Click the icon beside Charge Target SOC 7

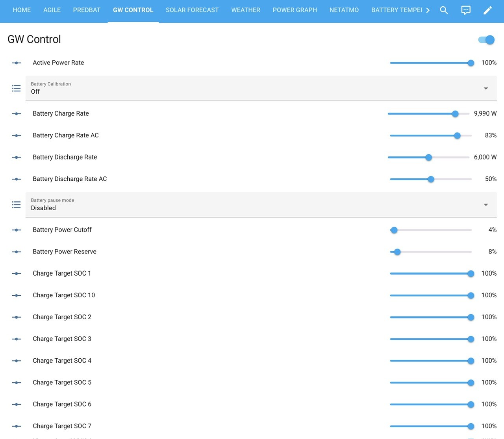[16, 426]
